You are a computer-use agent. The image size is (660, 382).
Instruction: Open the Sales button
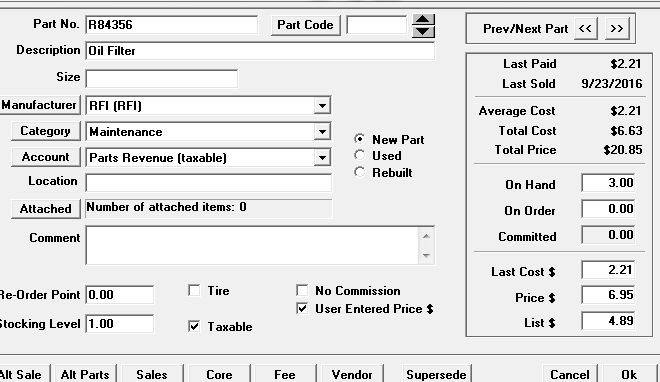coord(152,374)
